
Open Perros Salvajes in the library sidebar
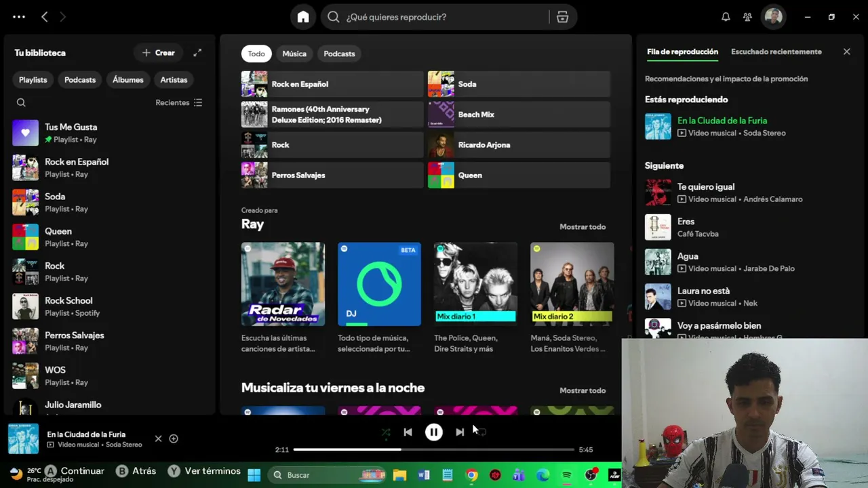pos(110,341)
